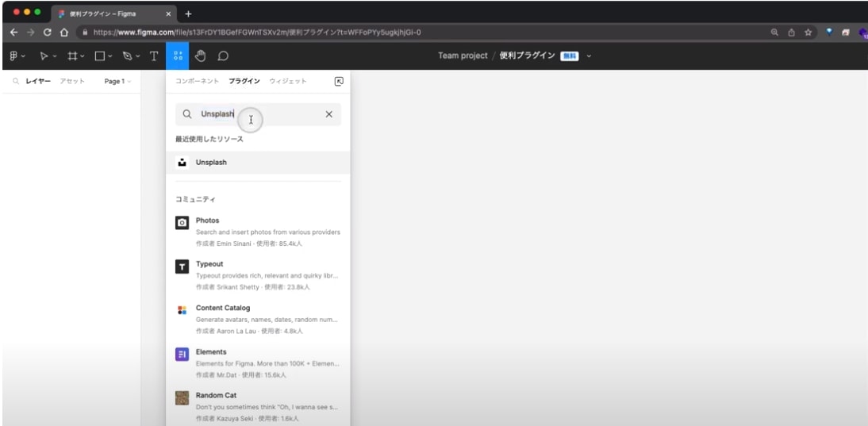Switch to the ウィジェット tab
Screen dimensions: 868x426
pos(288,82)
